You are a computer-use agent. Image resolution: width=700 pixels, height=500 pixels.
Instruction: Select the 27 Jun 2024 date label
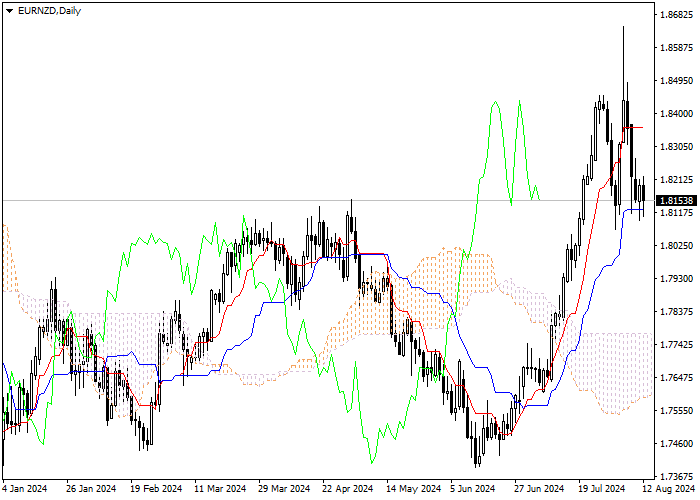[539, 489]
